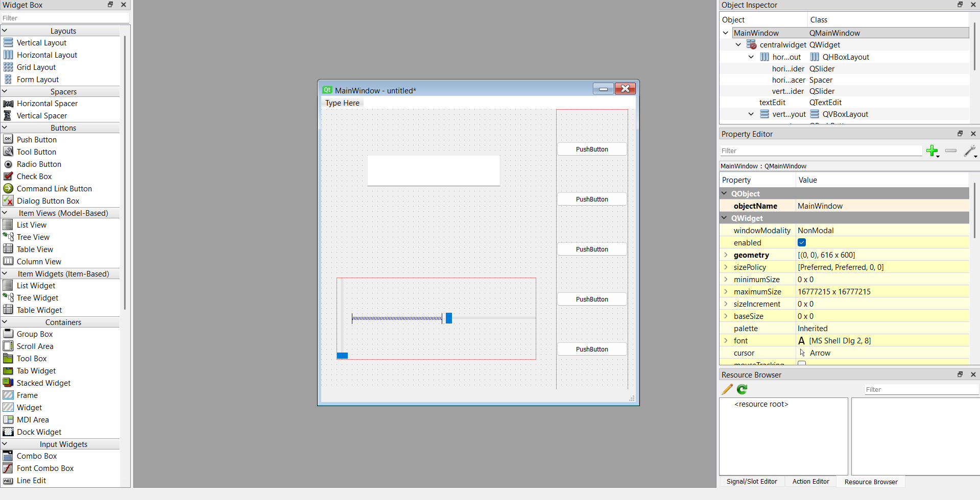Collapse the QObject property group
This screenshot has width=980, height=500.
pos(725,193)
